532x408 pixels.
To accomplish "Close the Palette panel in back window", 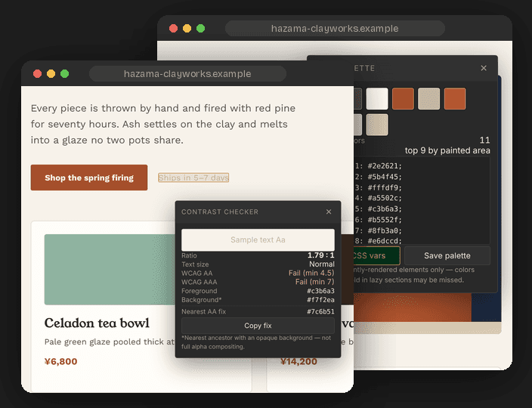I will pos(484,68).
